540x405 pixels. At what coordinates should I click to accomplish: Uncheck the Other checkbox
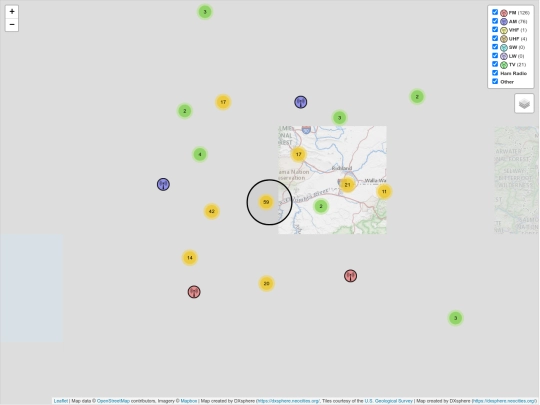pos(495,81)
